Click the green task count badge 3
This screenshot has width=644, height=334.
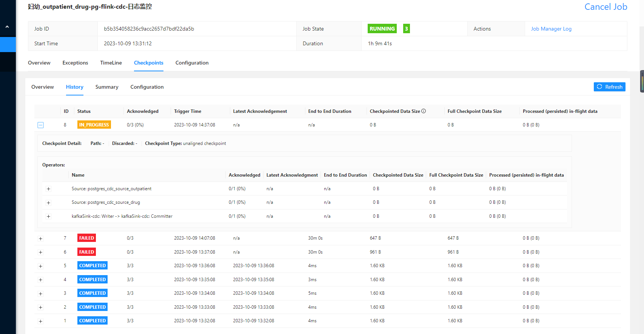coord(406,29)
